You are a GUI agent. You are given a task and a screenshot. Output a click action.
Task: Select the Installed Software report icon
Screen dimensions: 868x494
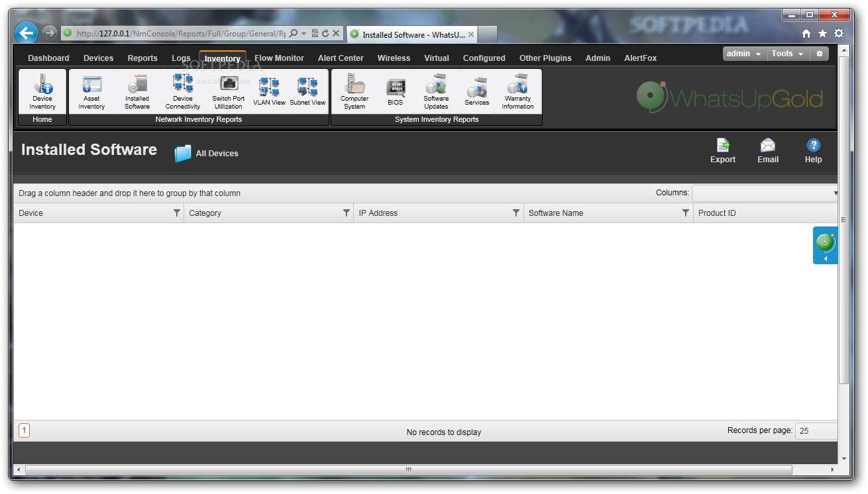137,93
